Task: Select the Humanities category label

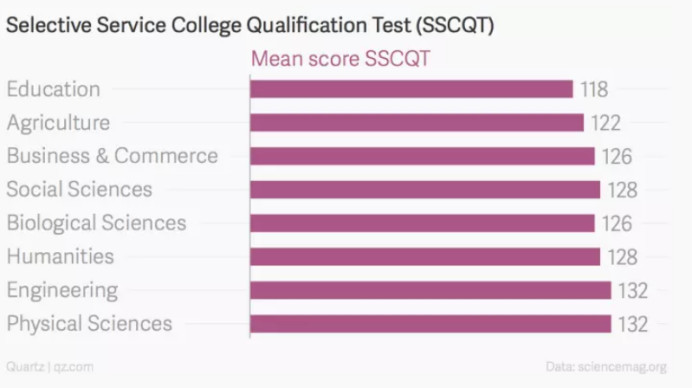Action: pyautogui.click(x=60, y=256)
